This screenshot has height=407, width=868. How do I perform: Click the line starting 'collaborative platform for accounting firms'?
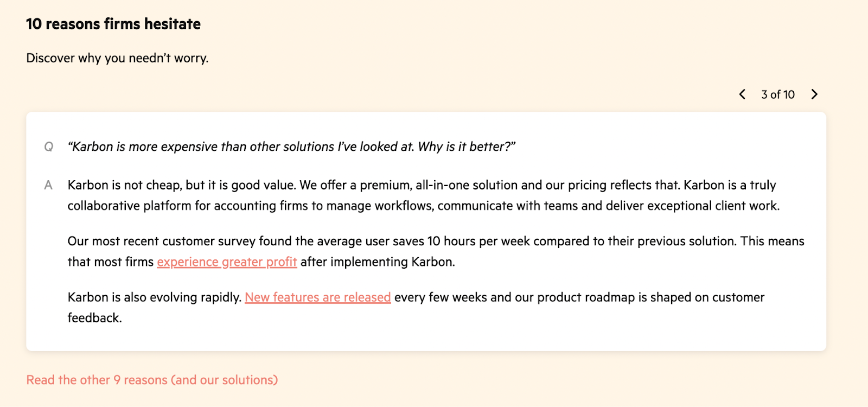424,206
